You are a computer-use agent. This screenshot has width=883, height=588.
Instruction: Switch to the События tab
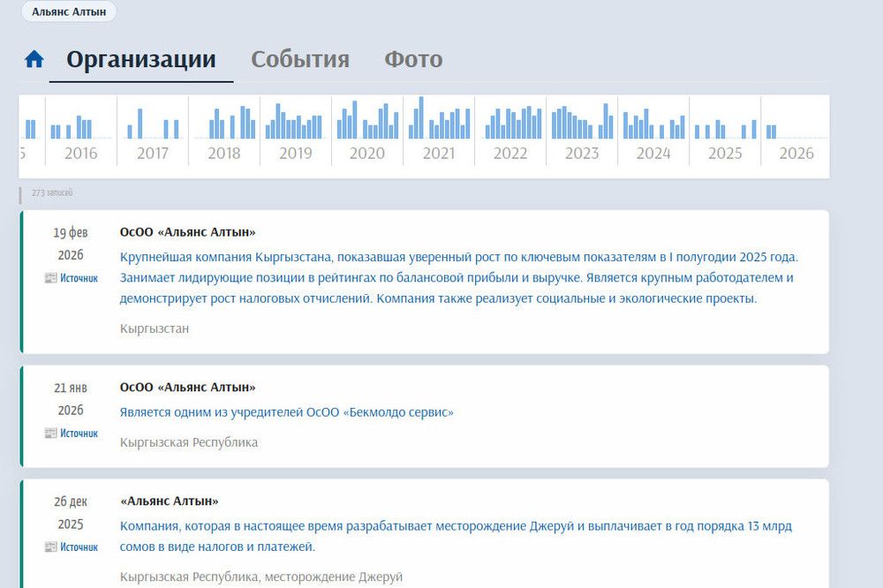(299, 59)
